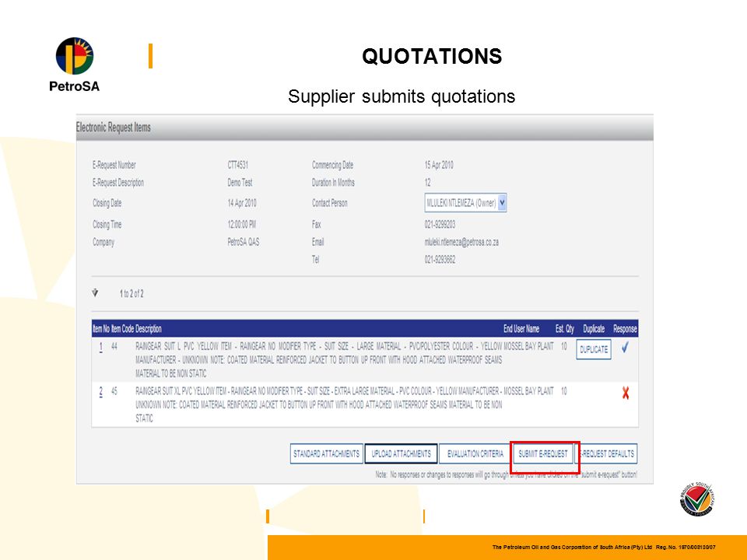This screenshot has width=747, height=560.
Task: Click the Standard Attachments button
Action: pyautogui.click(x=326, y=453)
